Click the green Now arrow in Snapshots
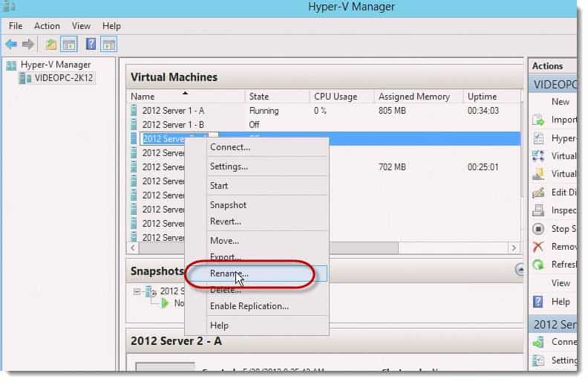Image resolution: width=588 pixels, height=382 pixels. pos(165,303)
